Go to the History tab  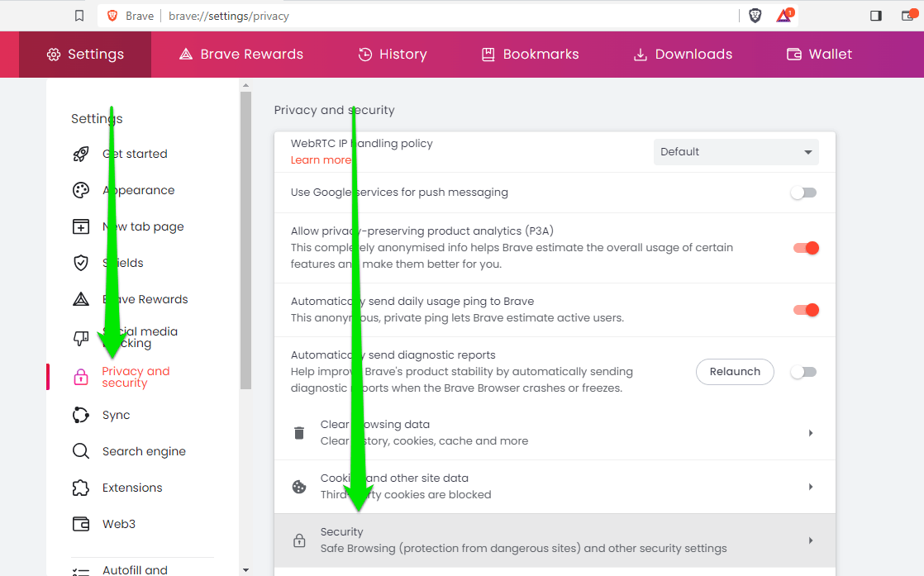393,55
